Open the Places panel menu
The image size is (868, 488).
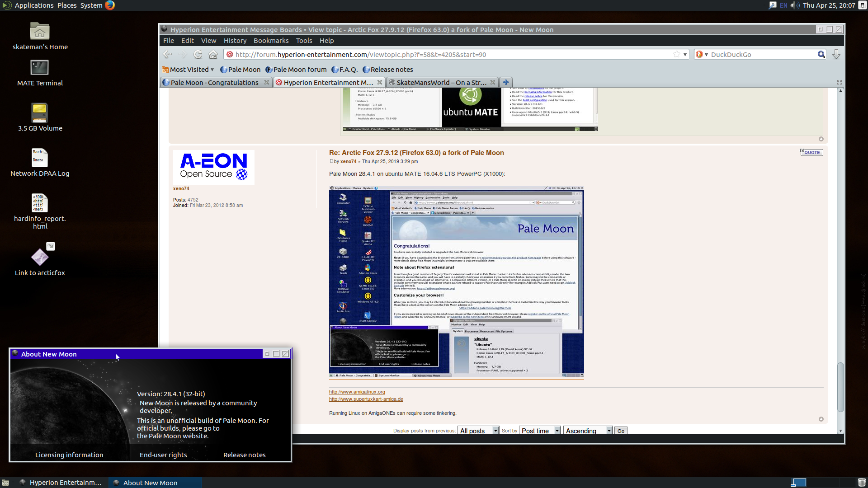67,5
